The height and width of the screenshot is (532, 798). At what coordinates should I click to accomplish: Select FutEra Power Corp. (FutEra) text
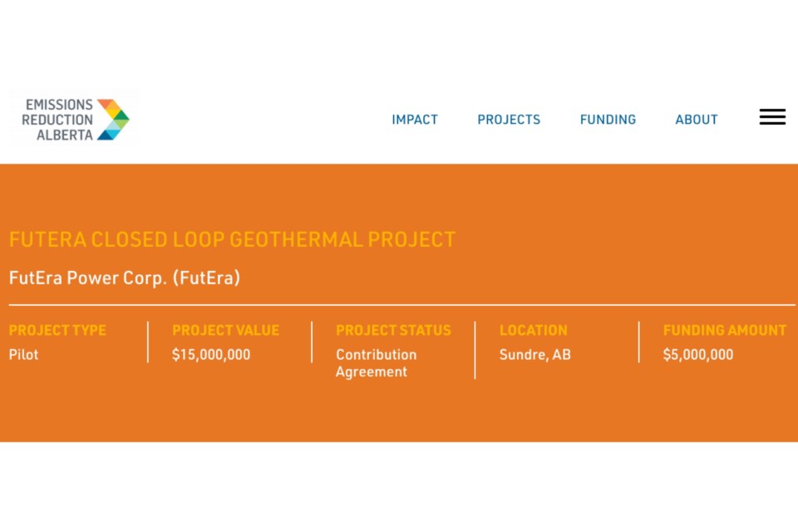pyautogui.click(x=124, y=278)
